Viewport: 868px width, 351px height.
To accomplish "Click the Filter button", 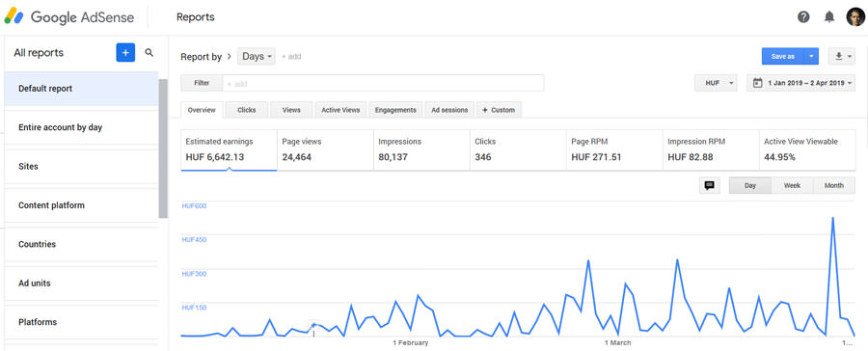I will click(202, 83).
